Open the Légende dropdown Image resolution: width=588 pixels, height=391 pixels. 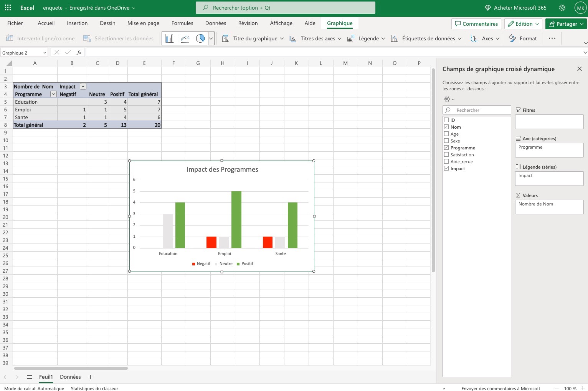coord(366,38)
